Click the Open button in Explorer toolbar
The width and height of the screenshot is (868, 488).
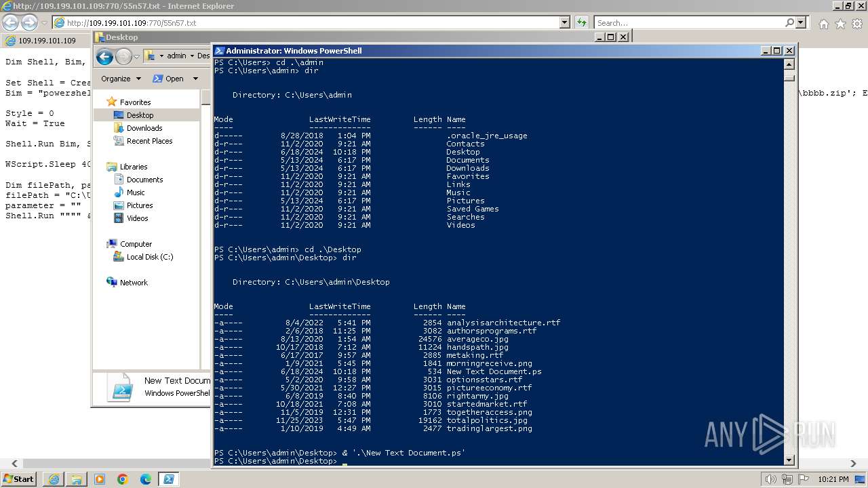(168, 79)
